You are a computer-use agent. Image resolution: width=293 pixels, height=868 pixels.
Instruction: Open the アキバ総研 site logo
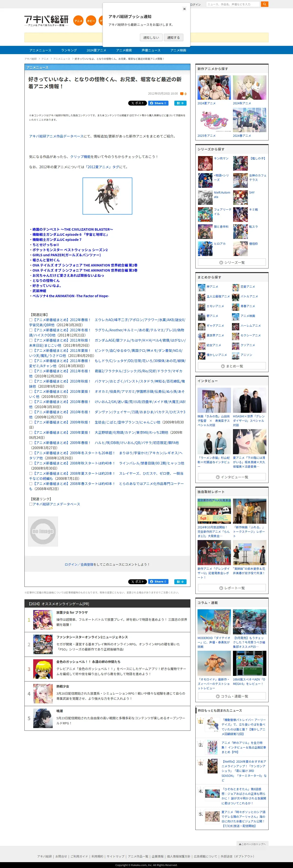pyautogui.click(x=46, y=21)
